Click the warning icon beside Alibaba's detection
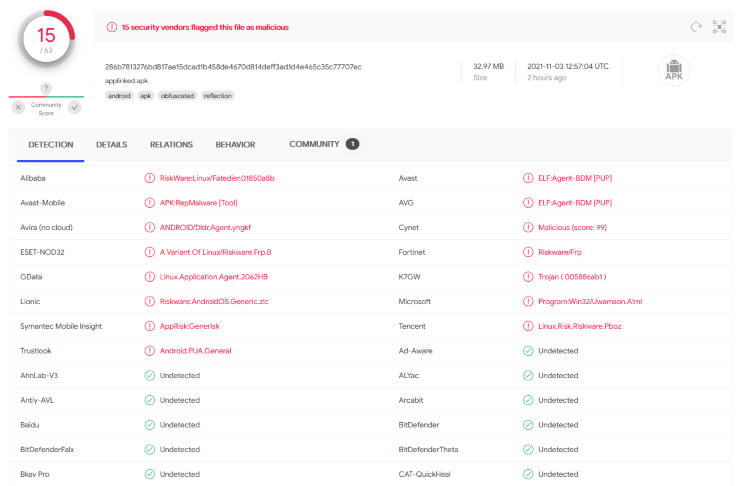The height and width of the screenshot is (486, 750). coord(149,178)
